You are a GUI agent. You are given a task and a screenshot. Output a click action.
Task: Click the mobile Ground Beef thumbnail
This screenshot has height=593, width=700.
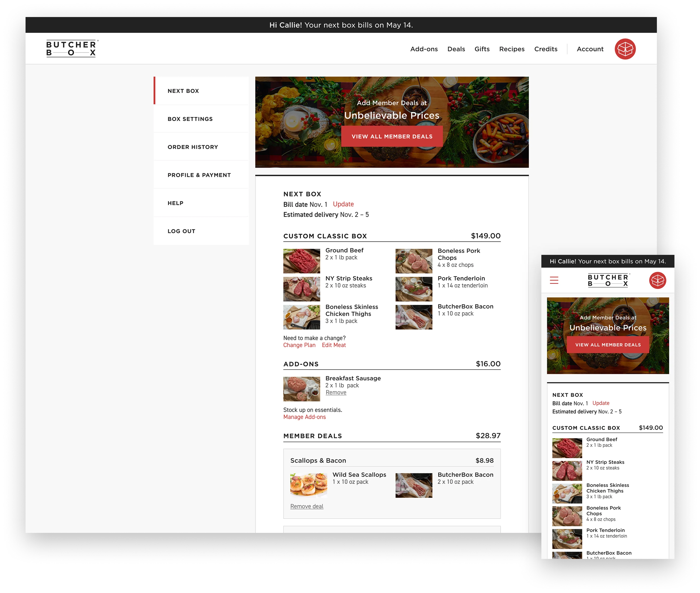point(567,448)
